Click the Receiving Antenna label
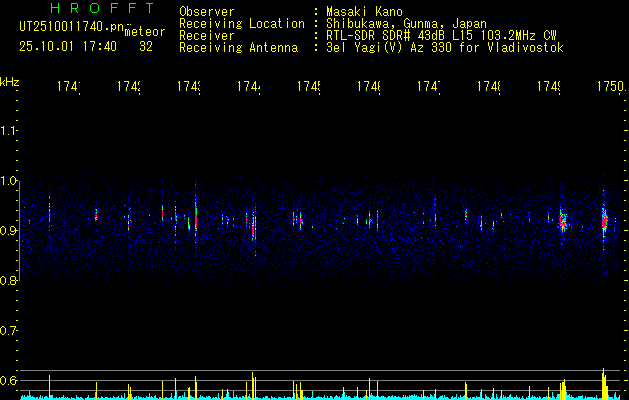The height and width of the screenshot is (400, 629). (x=239, y=48)
